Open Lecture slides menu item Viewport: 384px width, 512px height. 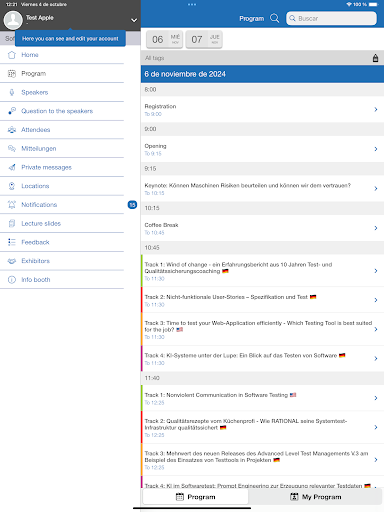coord(62,223)
